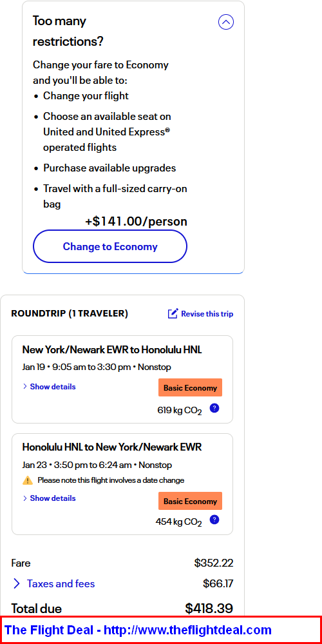Collapse the Too many restrictions panel
This screenshot has width=322, height=644.
(226, 22)
